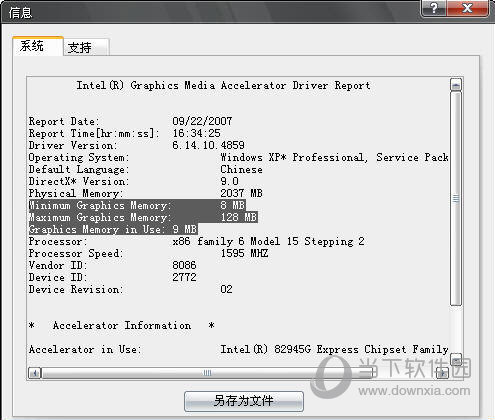
Task: Click the Accelerator Information heading
Action: tap(122, 325)
